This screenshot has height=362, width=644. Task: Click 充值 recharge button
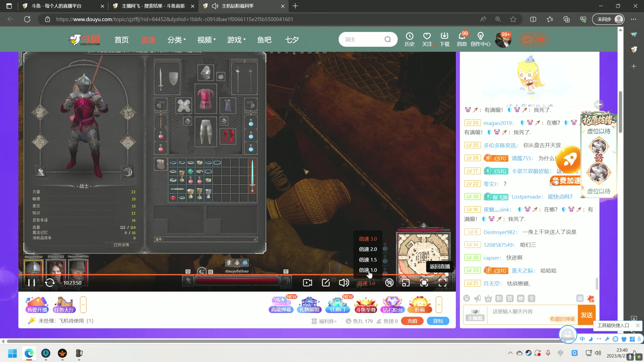point(412,321)
